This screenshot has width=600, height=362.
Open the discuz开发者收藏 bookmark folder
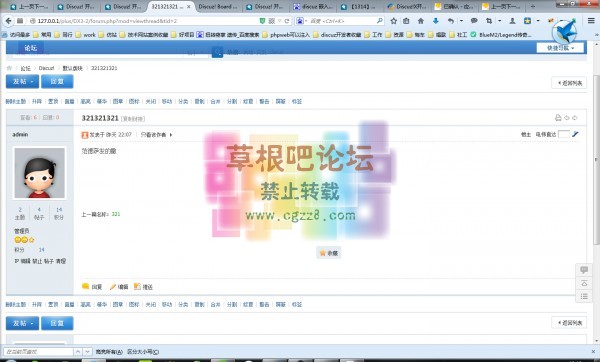tap(337, 35)
